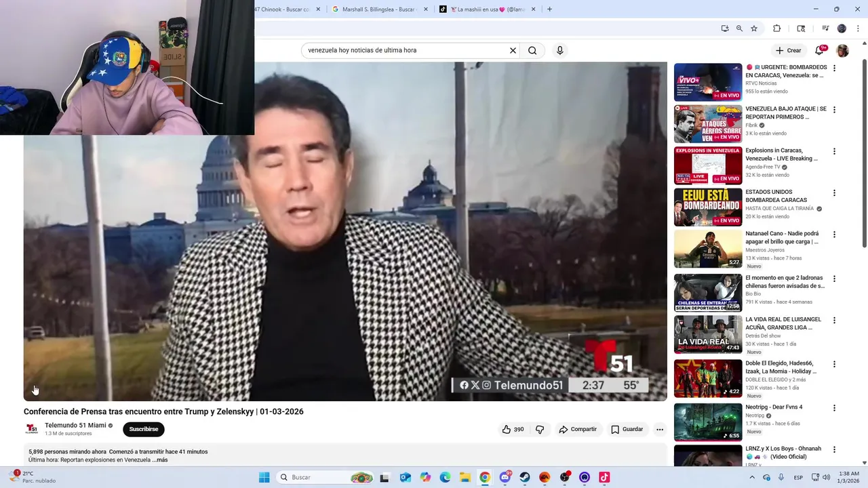This screenshot has width=868, height=488.
Task: Open TikTok app from the taskbar
Action: [604, 477]
